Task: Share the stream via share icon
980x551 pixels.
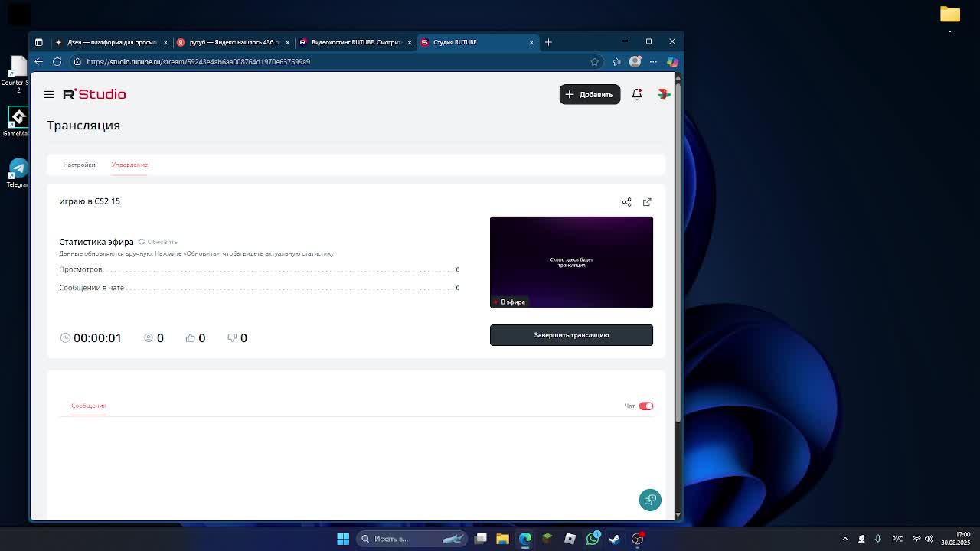Action: (627, 202)
